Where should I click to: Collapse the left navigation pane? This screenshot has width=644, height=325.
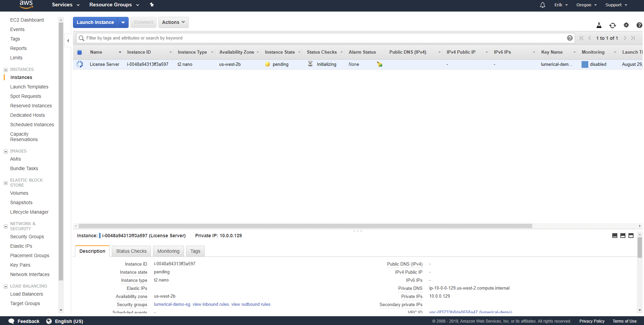(68, 40)
